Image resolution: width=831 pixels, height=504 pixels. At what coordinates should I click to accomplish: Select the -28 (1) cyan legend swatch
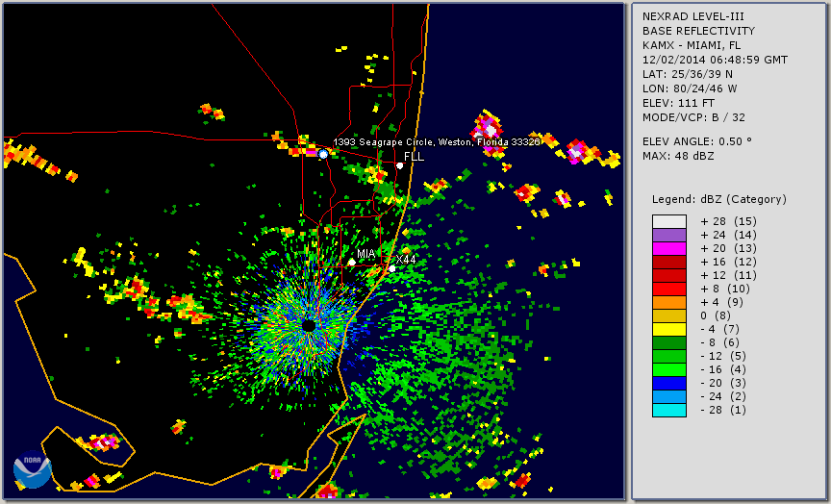pos(669,410)
